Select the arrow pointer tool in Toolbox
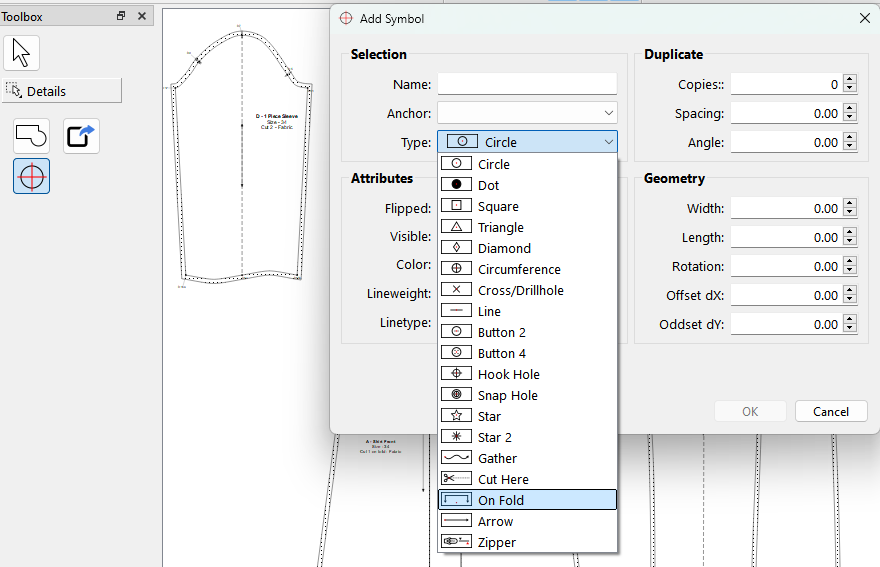The width and height of the screenshot is (880, 567). coord(22,52)
